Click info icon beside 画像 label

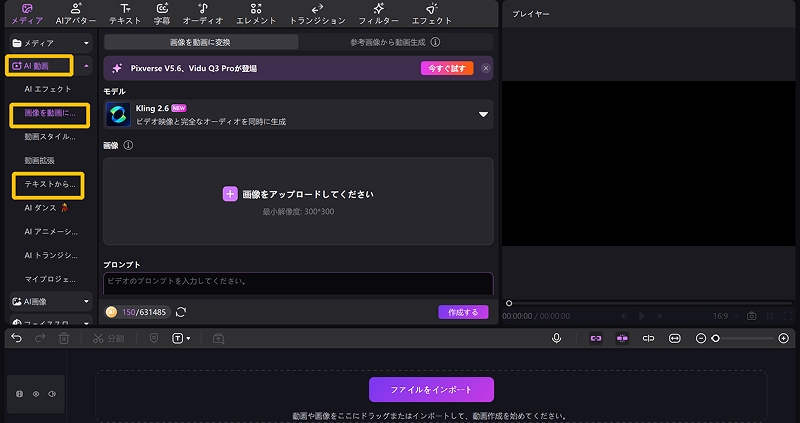point(128,145)
